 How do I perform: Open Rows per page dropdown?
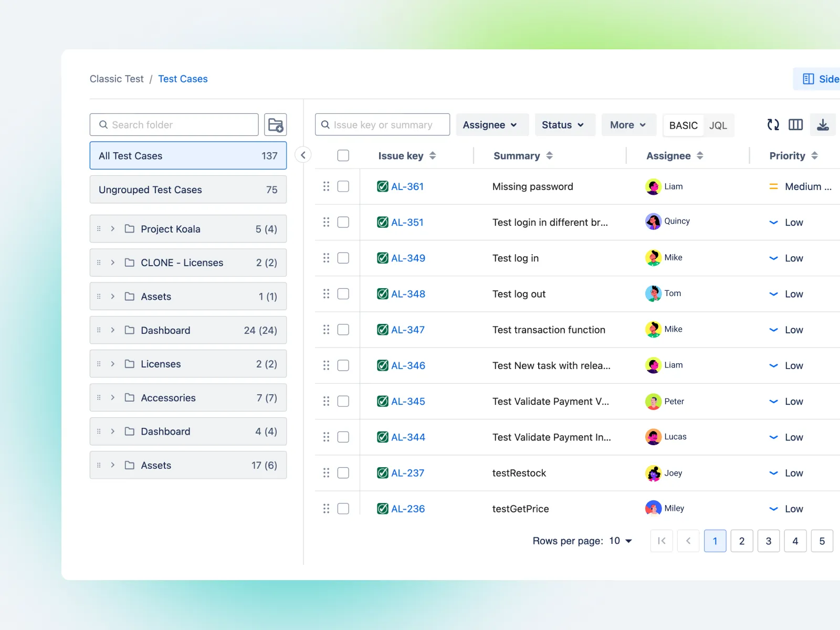pos(621,541)
